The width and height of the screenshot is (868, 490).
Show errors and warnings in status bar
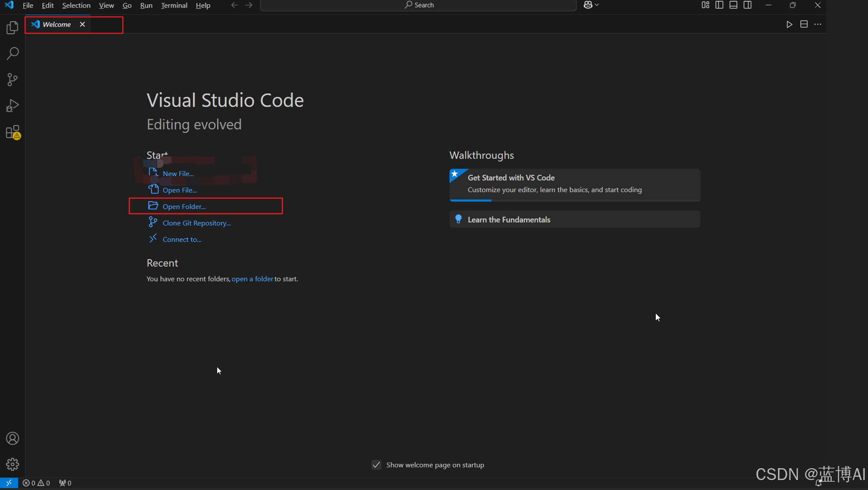[36, 483]
